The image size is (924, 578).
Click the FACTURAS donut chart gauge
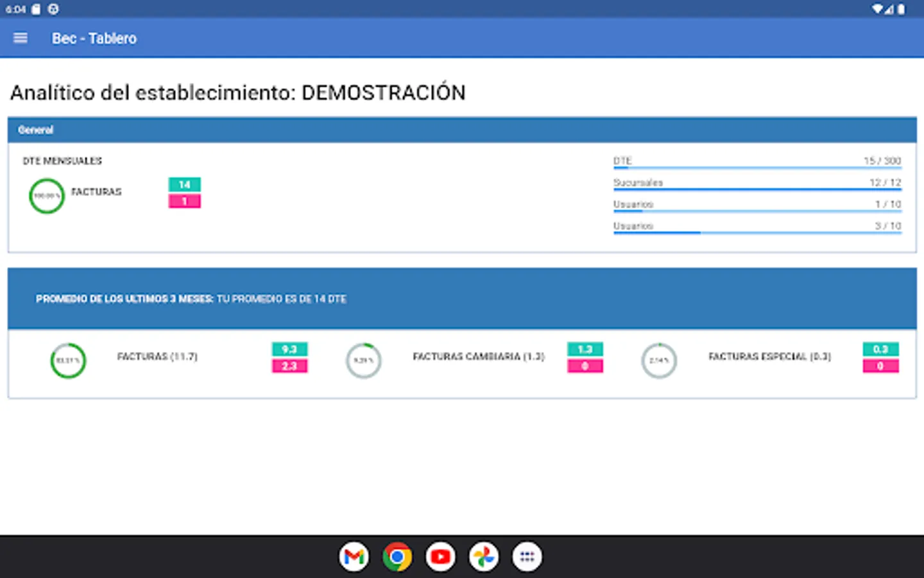coord(46,196)
